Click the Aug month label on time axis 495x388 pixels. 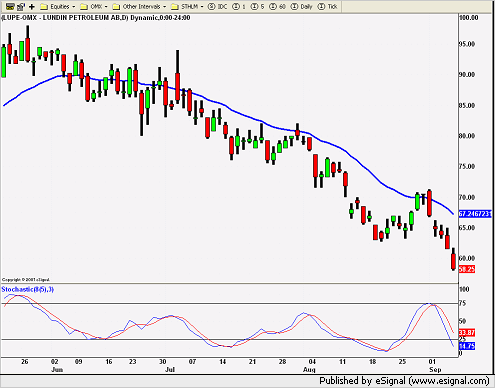(309, 369)
